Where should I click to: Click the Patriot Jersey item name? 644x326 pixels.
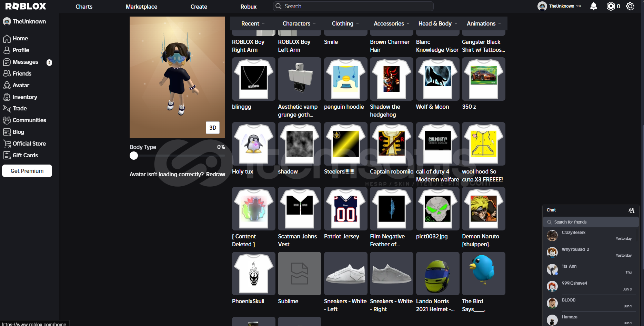pyautogui.click(x=342, y=236)
